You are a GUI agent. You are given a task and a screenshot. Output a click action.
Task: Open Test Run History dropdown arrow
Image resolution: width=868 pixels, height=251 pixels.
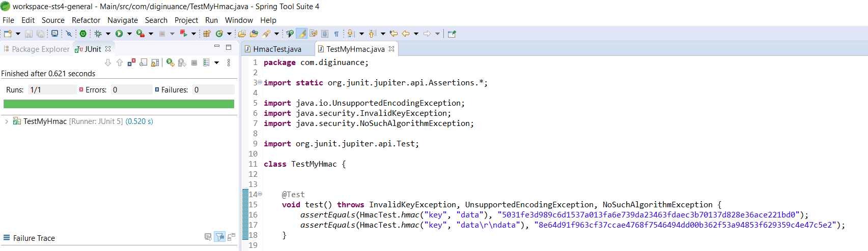point(216,62)
